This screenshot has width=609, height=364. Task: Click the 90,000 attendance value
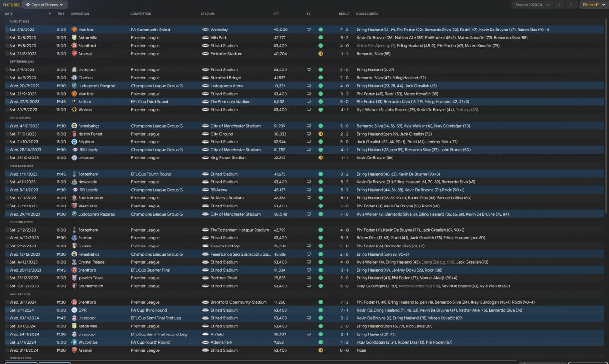(281, 30)
